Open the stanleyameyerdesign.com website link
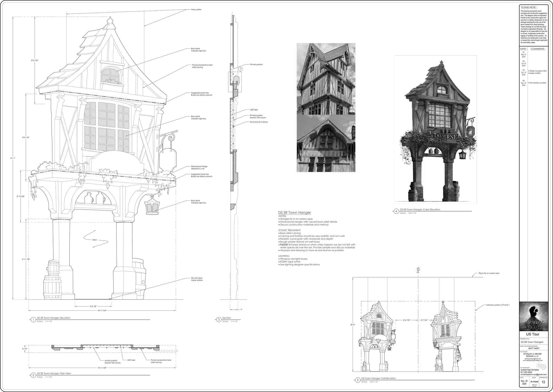 (533, 361)
